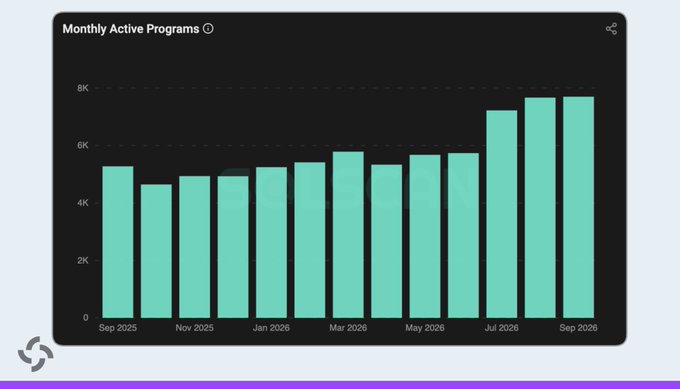
Task: Click the circular logo below the chart
Action: (36, 354)
